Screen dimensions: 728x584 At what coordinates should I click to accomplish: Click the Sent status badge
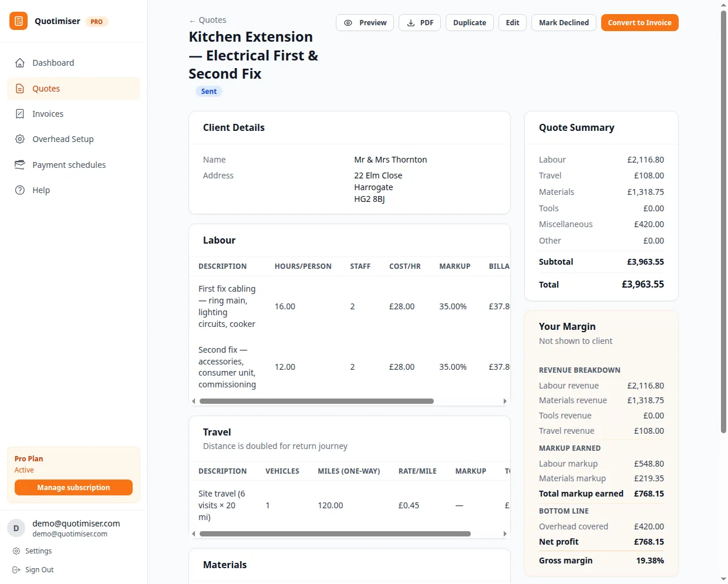tap(208, 92)
